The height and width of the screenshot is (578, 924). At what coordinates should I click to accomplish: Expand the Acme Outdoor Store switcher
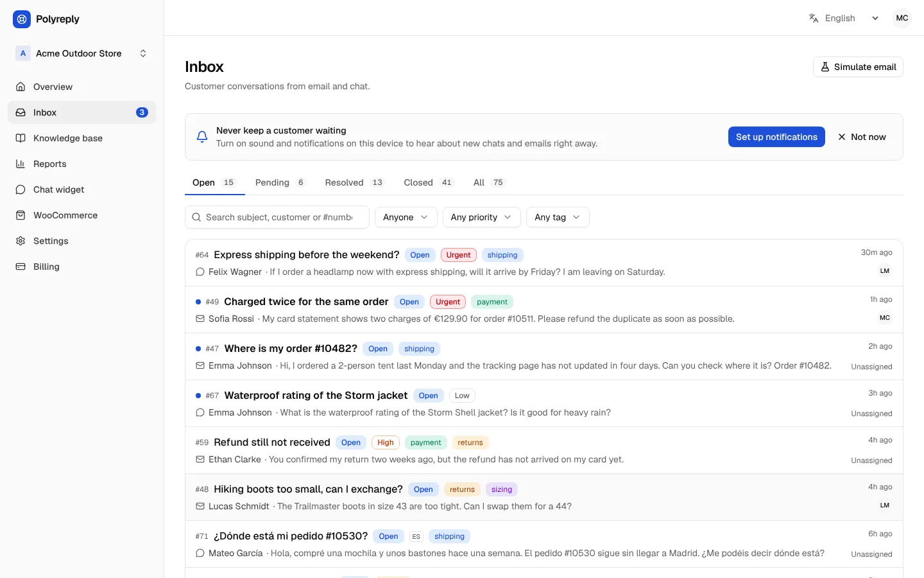(x=81, y=53)
